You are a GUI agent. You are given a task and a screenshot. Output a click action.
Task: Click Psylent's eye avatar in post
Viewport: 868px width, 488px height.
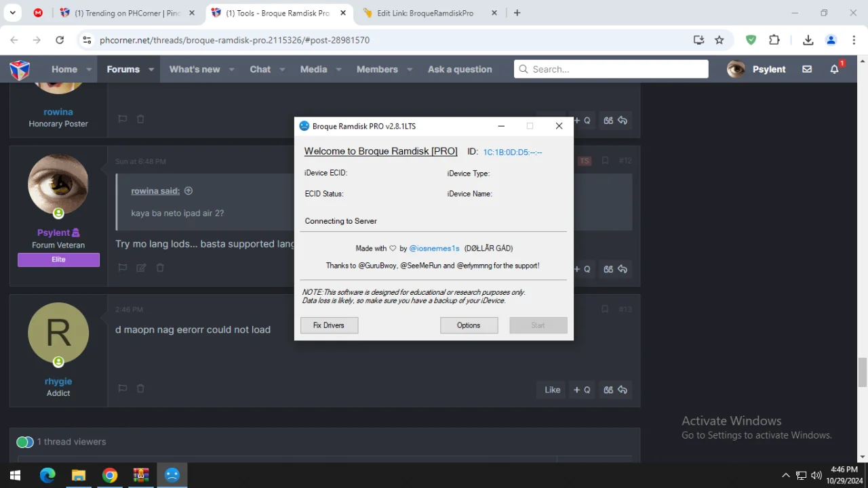[x=58, y=184]
